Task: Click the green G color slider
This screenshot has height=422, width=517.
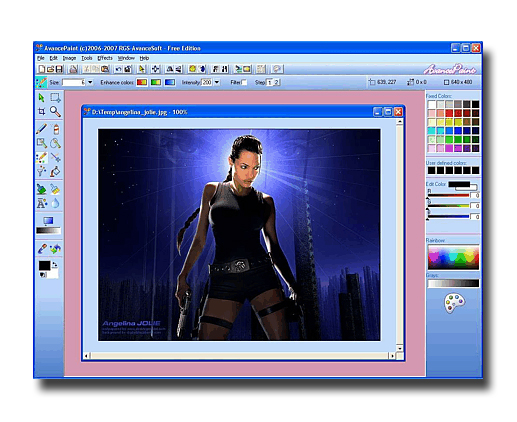Action: pyautogui.click(x=449, y=206)
